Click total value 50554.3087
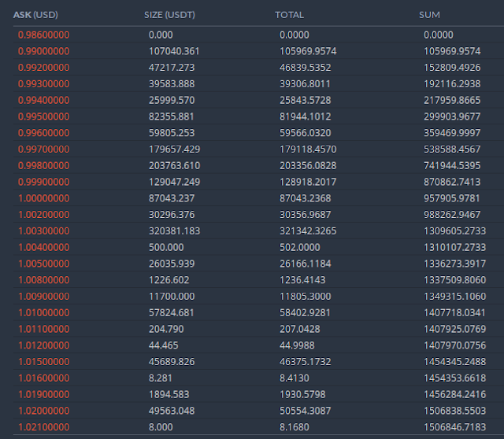 click(x=305, y=411)
